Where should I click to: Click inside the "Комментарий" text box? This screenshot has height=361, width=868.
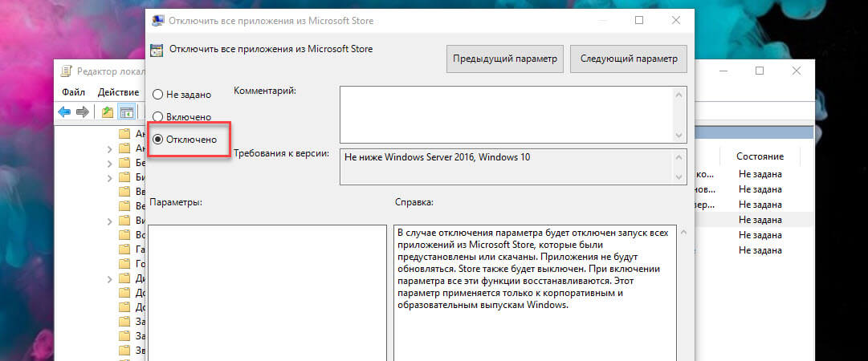pos(505,115)
